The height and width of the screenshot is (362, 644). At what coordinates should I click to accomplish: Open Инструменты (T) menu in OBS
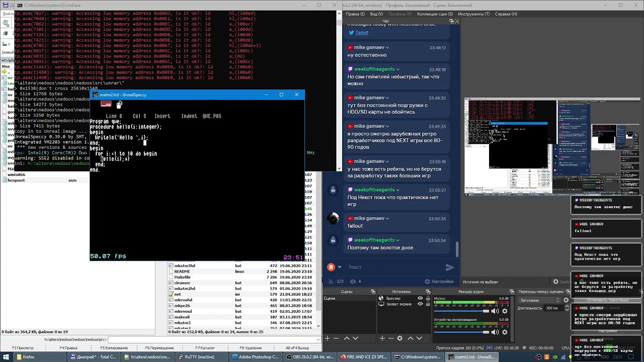(473, 14)
